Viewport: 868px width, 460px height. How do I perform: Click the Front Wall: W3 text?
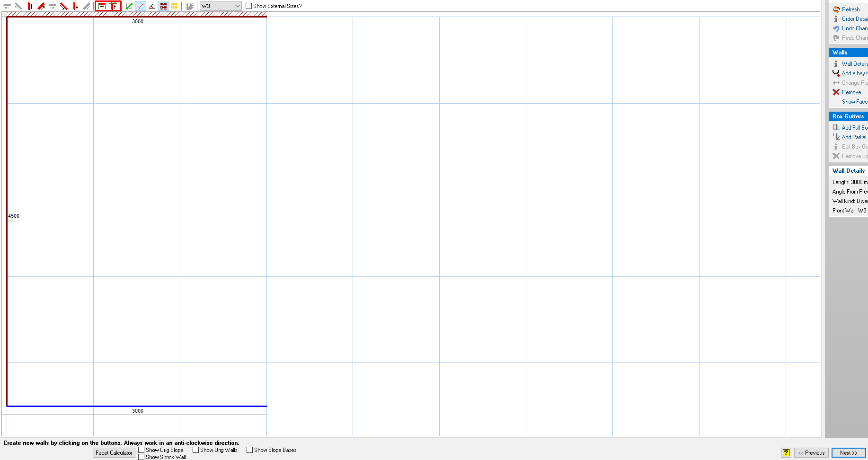pyautogui.click(x=850, y=211)
